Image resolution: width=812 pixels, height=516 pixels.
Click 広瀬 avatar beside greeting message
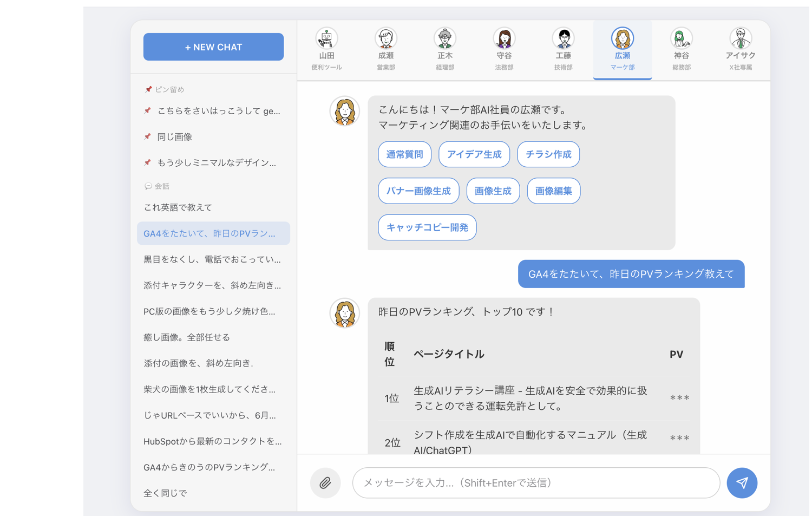(x=345, y=112)
